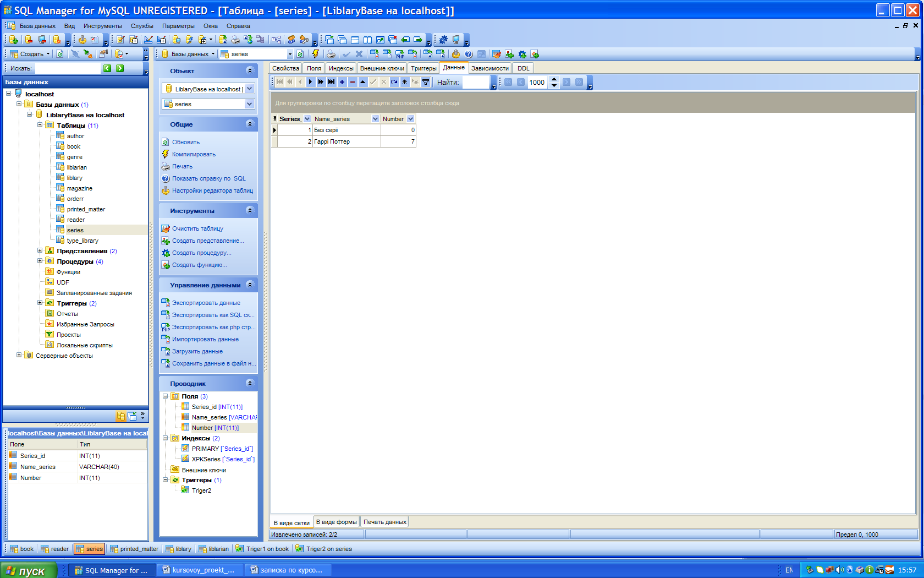Collapse the Общие panel
The height and width of the screenshot is (578, 924).
click(250, 124)
